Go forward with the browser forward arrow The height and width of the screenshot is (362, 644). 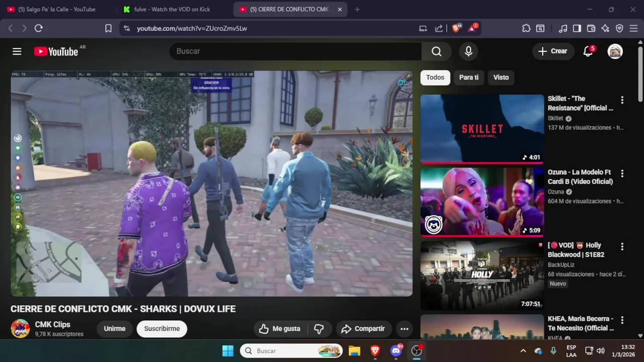(x=24, y=29)
